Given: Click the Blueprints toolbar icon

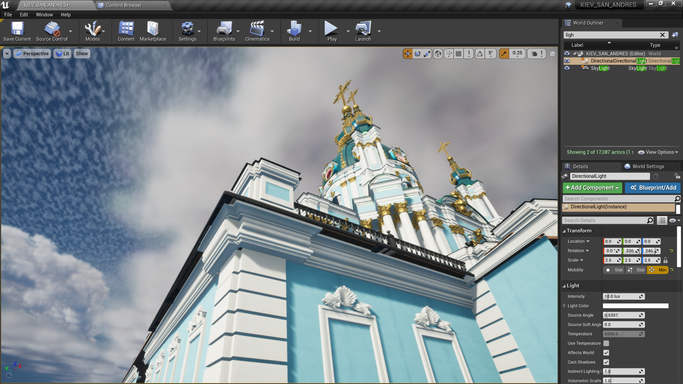Looking at the screenshot, I should point(224,31).
